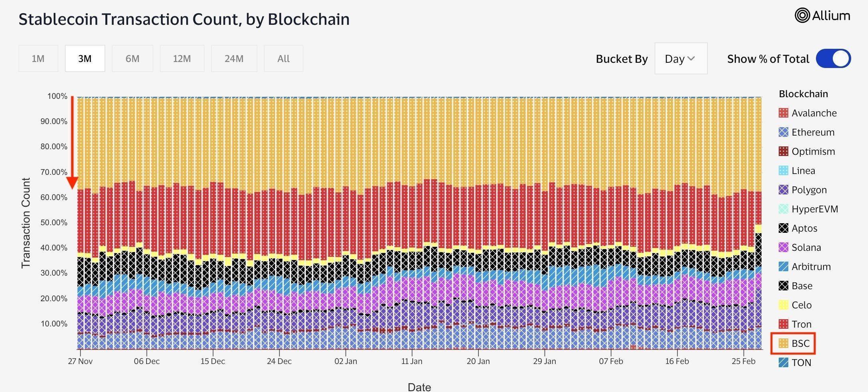Click the Avalanche legend swatch icon
The height and width of the screenshot is (392, 868).
784,113
